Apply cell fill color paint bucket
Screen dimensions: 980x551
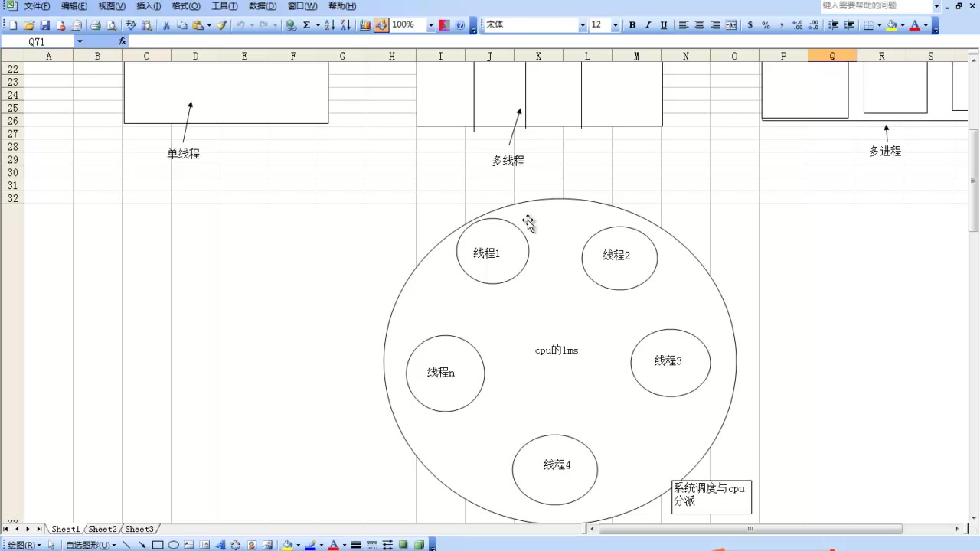(x=891, y=25)
